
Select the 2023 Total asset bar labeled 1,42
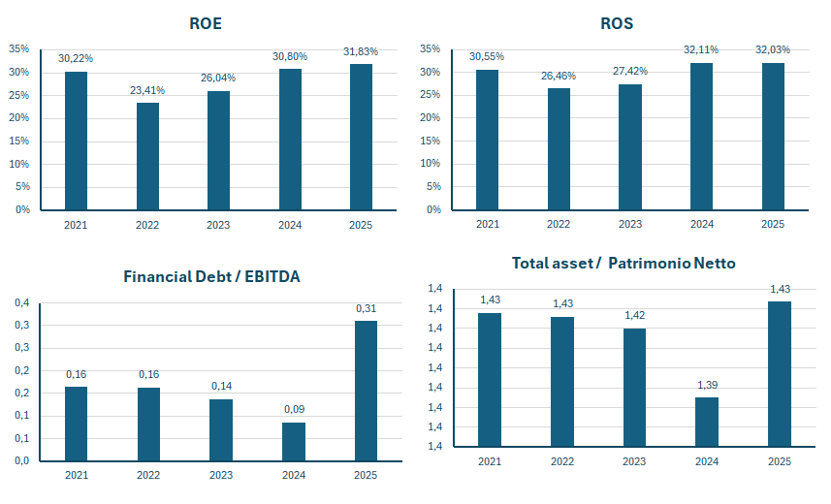pos(634,387)
